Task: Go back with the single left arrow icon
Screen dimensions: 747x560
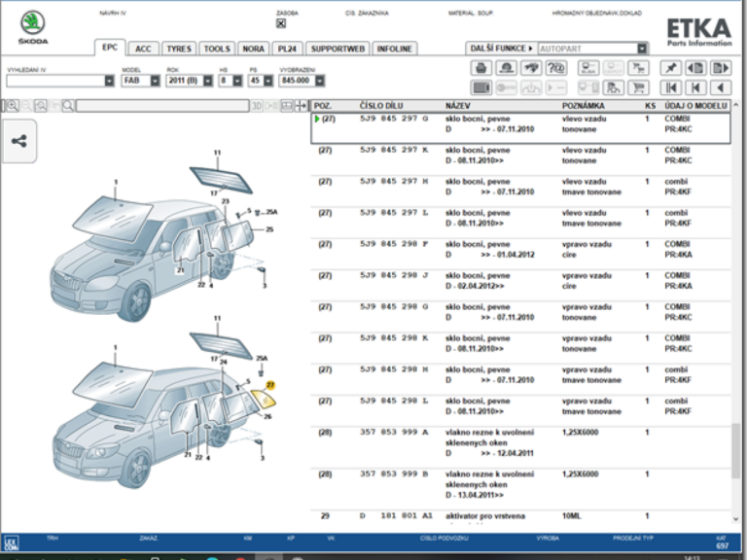Action: (721, 87)
